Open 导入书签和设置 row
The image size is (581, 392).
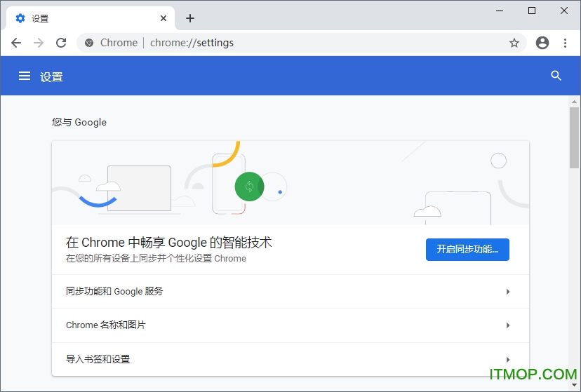[290, 359]
